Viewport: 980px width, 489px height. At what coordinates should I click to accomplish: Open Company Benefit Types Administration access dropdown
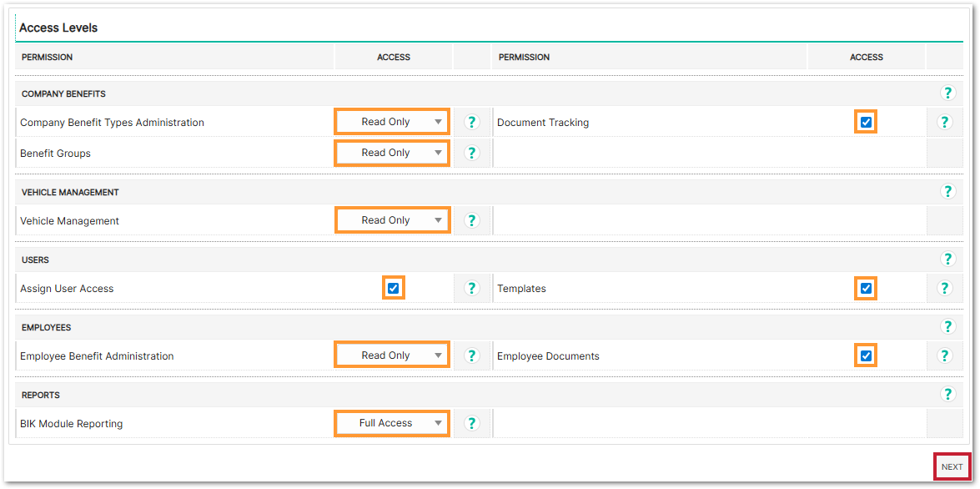tap(392, 122)
